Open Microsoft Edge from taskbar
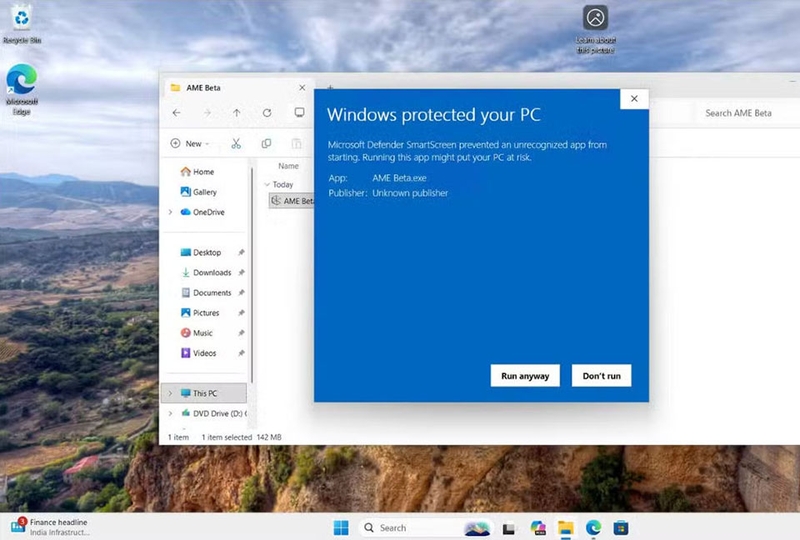Viewport: 800px width, 540px height. [x=593, y=528]
